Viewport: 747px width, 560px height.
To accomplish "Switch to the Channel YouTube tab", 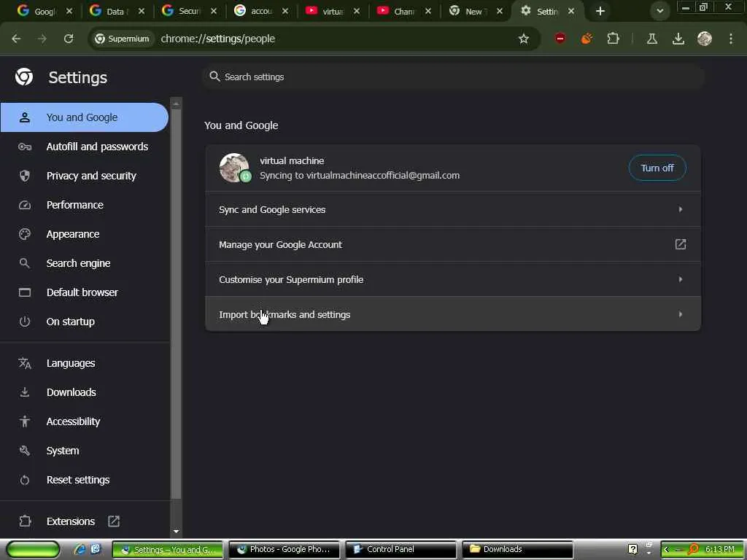I will tap(403, 11).
